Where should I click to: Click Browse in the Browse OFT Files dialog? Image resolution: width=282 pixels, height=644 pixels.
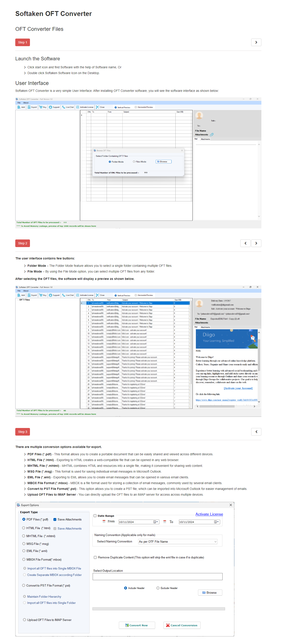click(163, 161)
